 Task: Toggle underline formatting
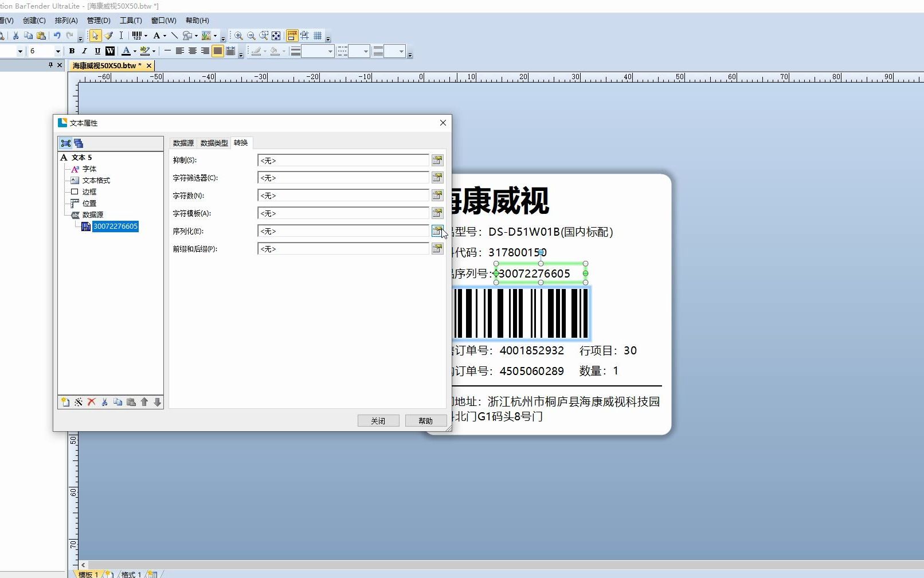tap(97, 51)
